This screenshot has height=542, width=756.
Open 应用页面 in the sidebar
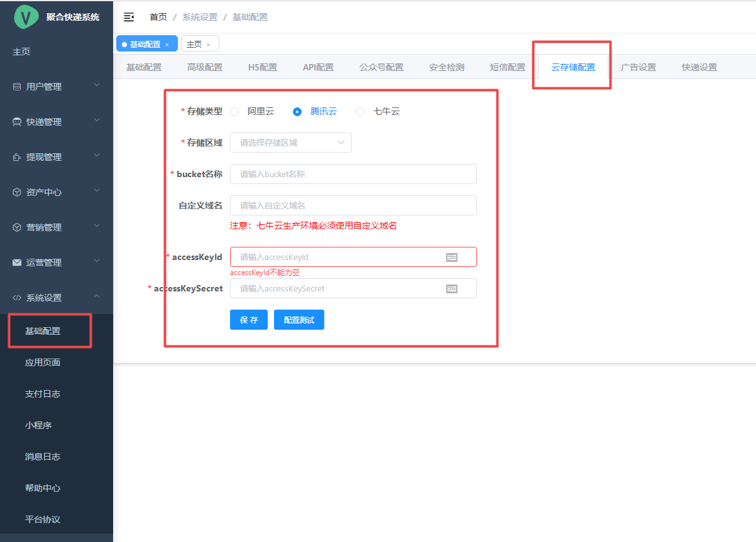click(x=57, y=362)
